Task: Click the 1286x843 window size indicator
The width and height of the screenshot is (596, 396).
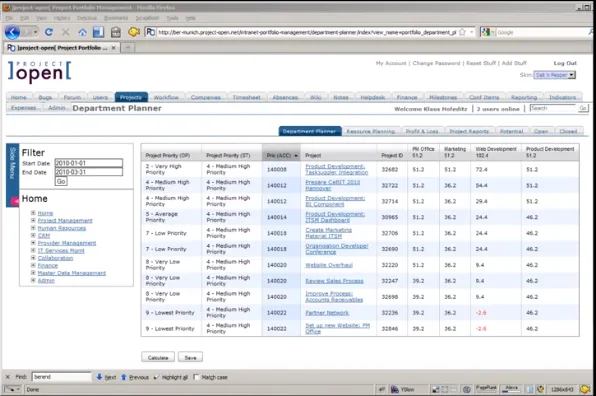Action: tap(562, 390)
